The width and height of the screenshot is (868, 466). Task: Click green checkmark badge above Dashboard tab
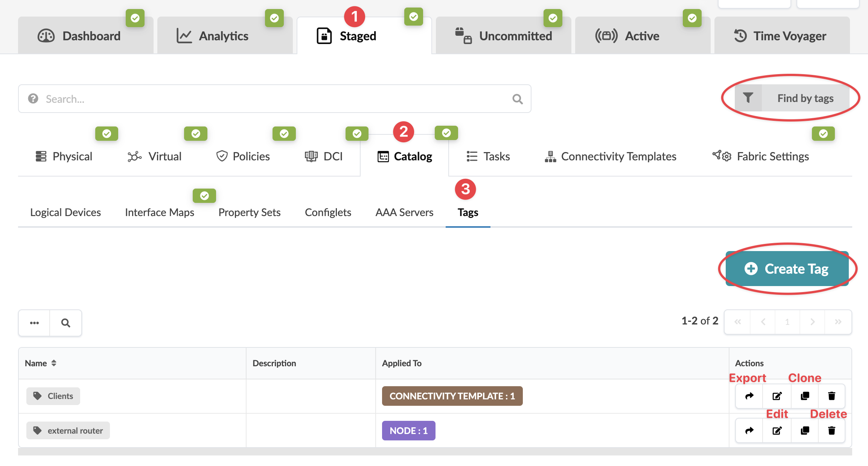(135, 18)
